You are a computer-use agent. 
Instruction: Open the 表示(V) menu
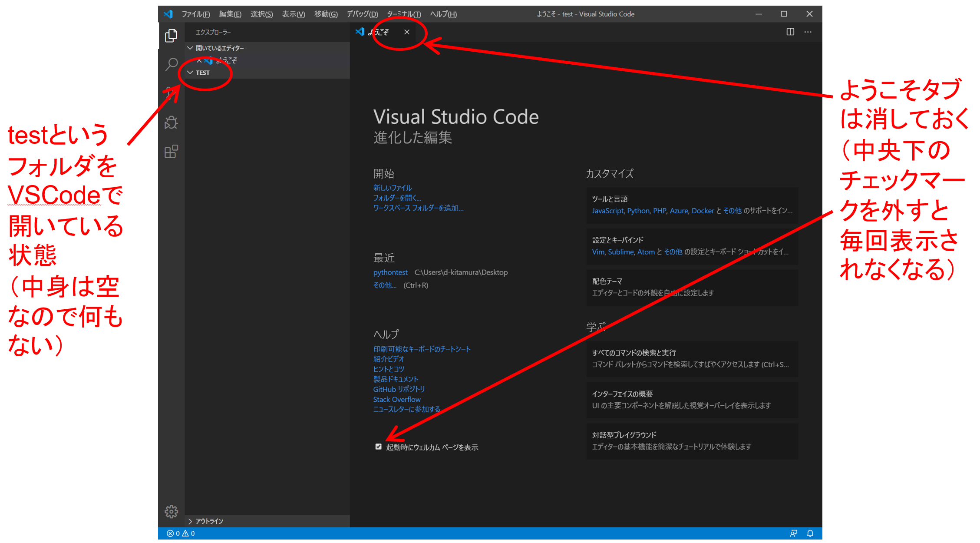pyautogui.click(x=294, y=14)
